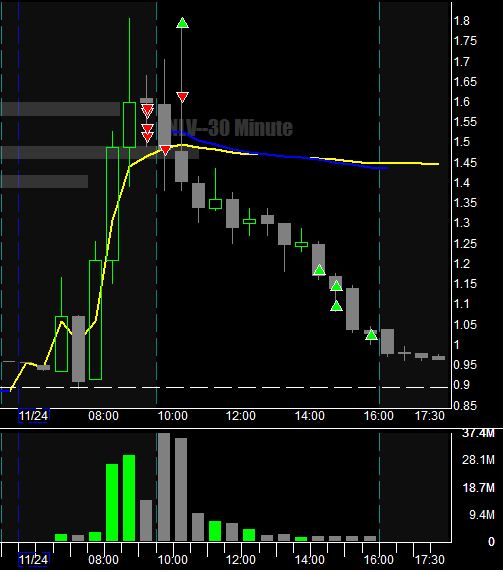The width and height of the screenshot is (504, 572).
Task: Click the 12:00 label on the volume pane time axis
Action: (x=241, y=560)
